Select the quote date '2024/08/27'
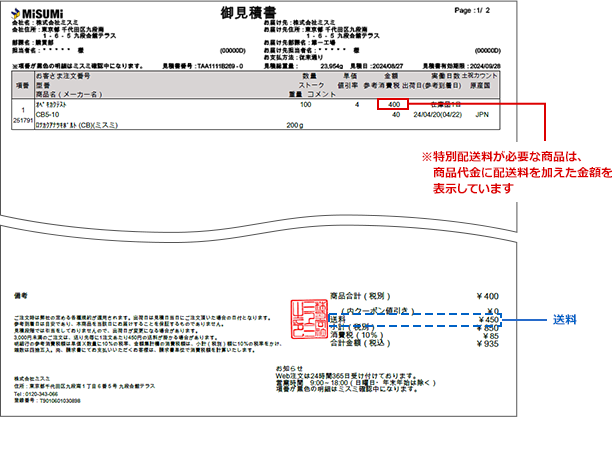The image size is (612, 467). pyautogui.click(x=388, y=66)
